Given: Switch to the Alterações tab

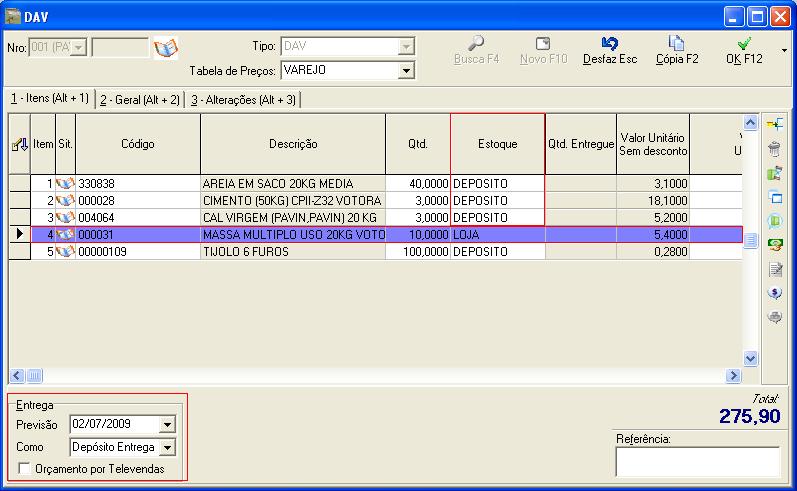Looking at the screenshot, I should (243, 99).
